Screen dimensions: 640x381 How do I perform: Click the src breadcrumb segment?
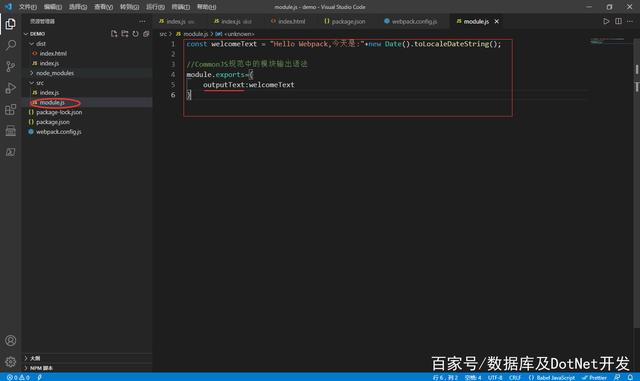coord(163,34)
